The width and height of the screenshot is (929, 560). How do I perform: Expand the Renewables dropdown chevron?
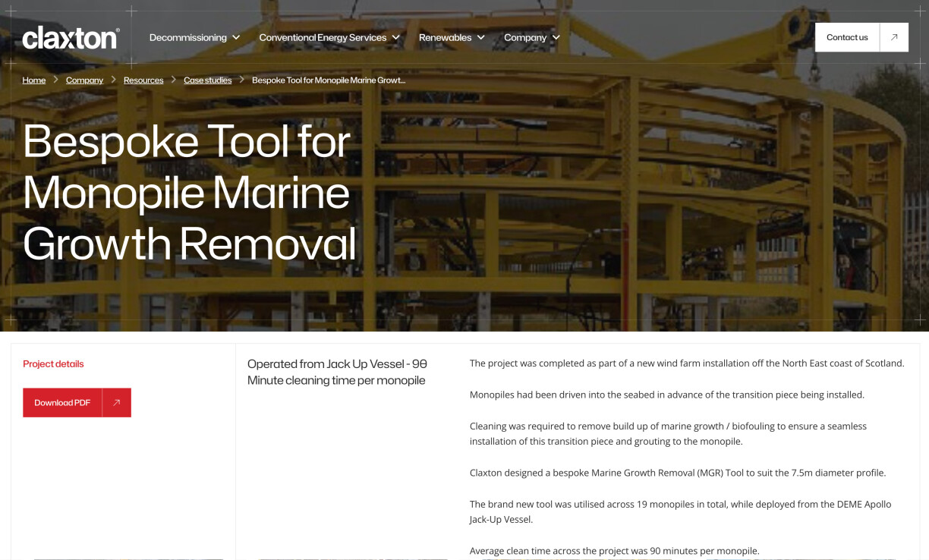pyautogui.click(x=480, y=38)
